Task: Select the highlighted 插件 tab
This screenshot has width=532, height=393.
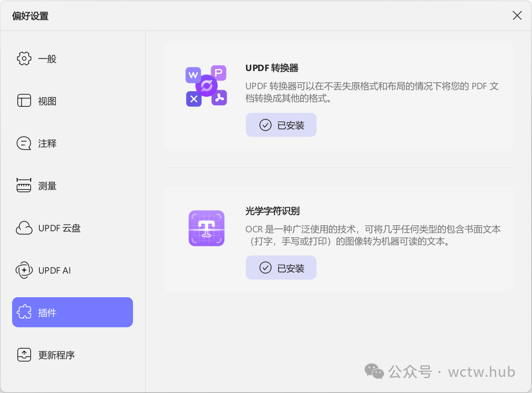Action: point(72,312)
